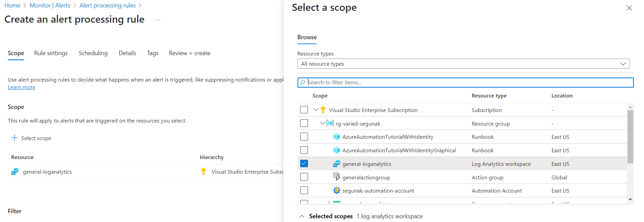Click the AzureAutomationTutorialWithIdentityGraphical runbook icon
This screenshot has height=222, width=644.
tap(337, 150)
